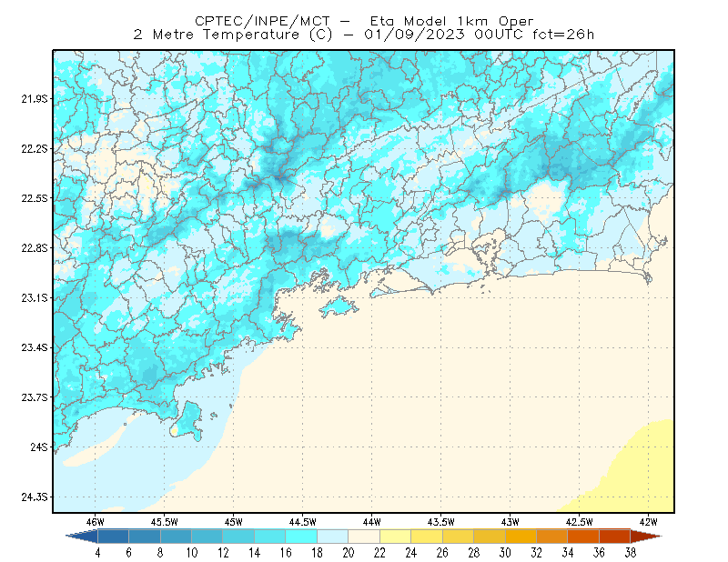Click the 44W longitude axis label
The width and height of the screenshot is (728, 562).
371,522
